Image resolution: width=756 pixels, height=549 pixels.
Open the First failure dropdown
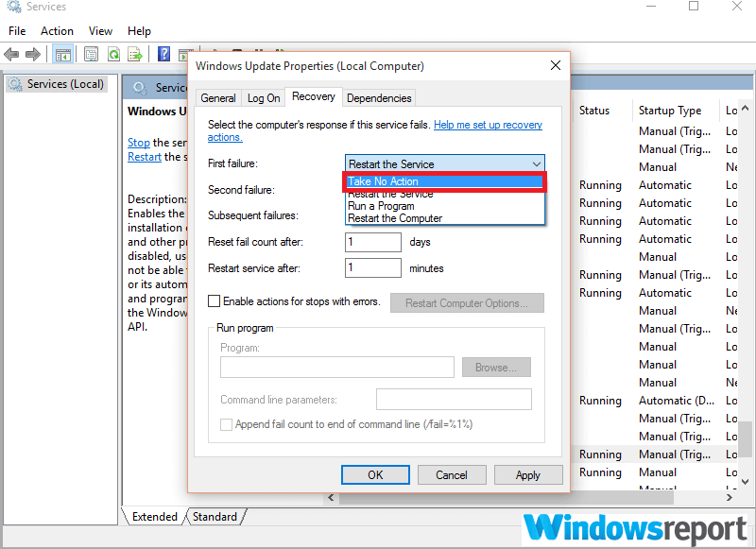[444, 163]
